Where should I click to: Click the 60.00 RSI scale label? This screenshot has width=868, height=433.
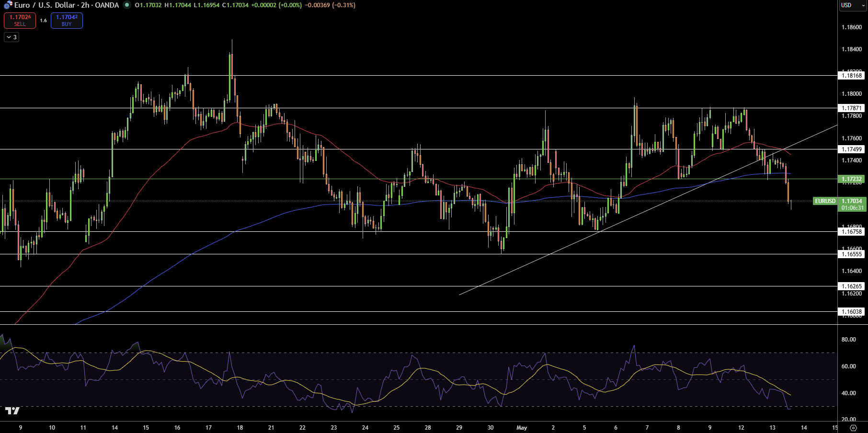(849, 366)
